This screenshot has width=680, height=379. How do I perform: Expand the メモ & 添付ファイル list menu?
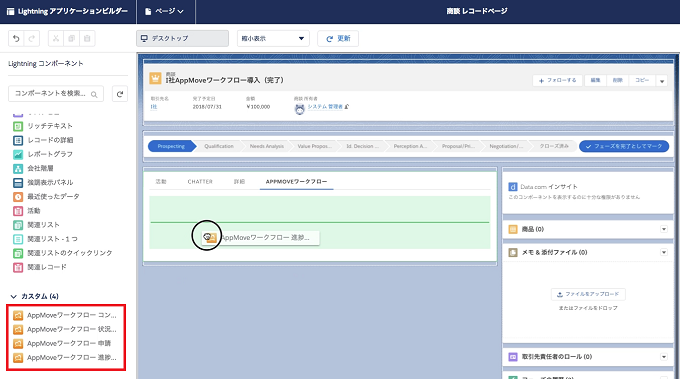click(x=664, y=252)
